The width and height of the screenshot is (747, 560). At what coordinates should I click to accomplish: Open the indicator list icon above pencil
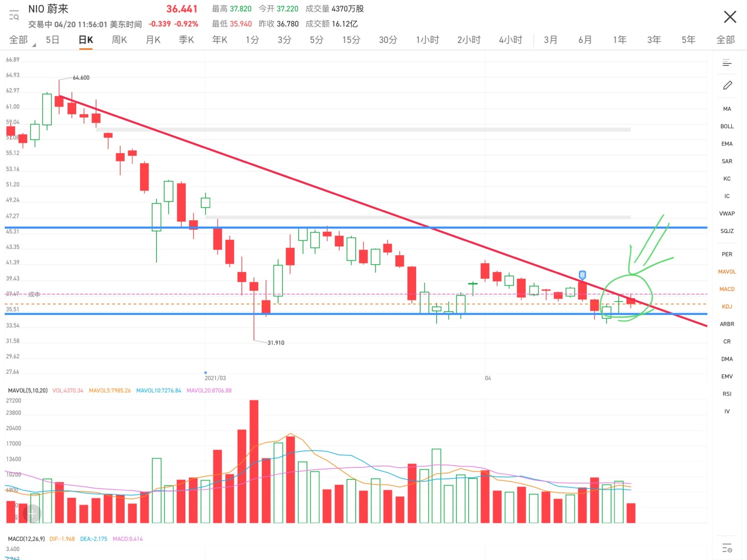[x=727, y=63]
